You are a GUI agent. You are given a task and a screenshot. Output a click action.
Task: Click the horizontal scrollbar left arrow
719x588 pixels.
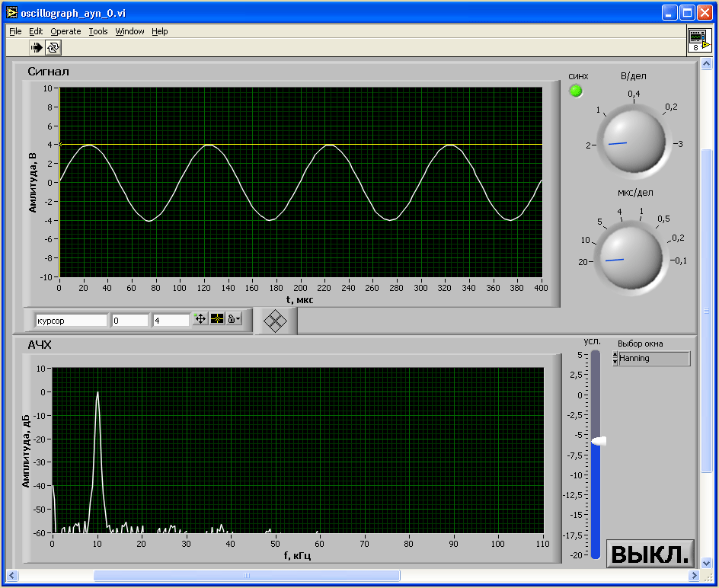pyautogui.click(x=12, y=575)
